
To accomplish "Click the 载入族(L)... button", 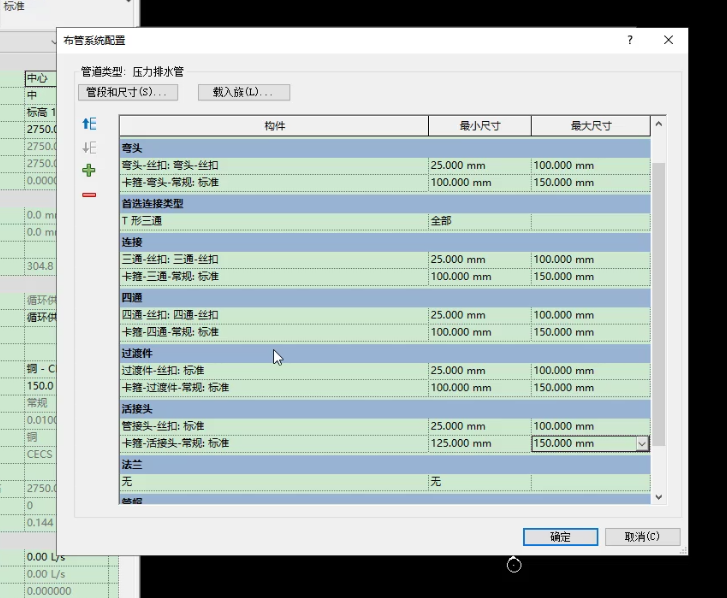I will pos(244,92).
